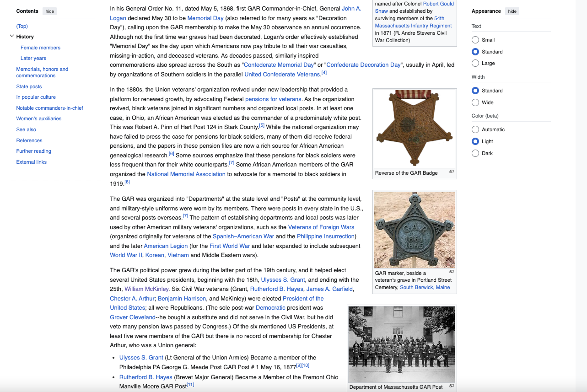
Task: Select Standard text size
Action: point(475,52)
